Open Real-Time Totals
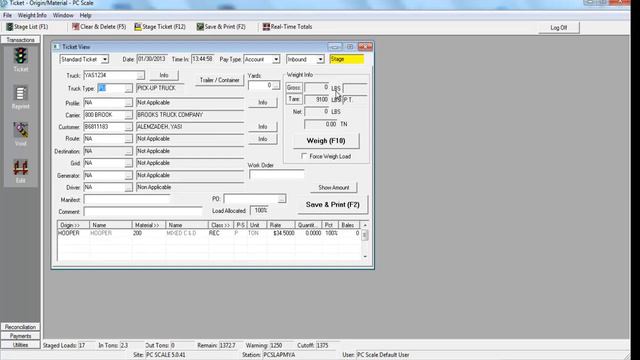The width and height of the screenshot is (640, 360). coord(287,27)
